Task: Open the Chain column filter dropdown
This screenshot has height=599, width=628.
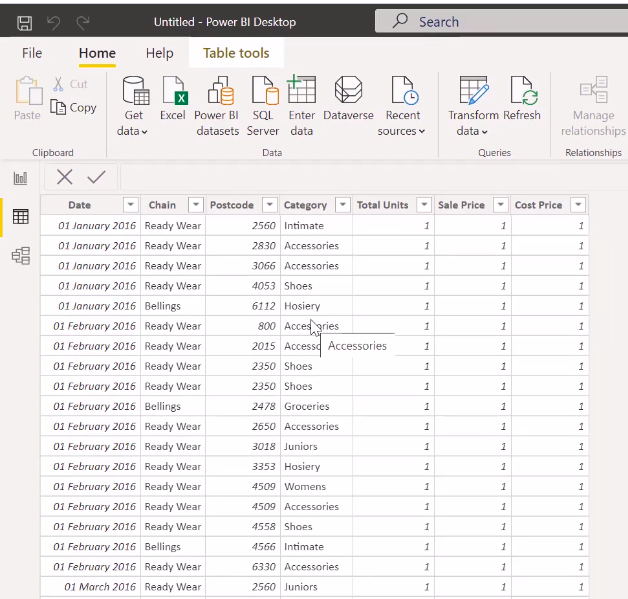Action: tap(196, 205)
